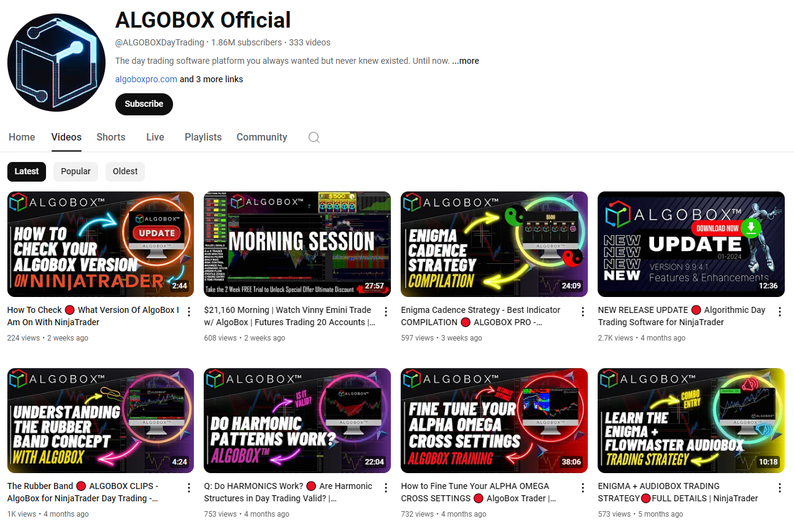The width and height of the screenshot is (794, 532).
Task: Switch to the Community tab
Action: pyautogui.click(x=262, y=137)
